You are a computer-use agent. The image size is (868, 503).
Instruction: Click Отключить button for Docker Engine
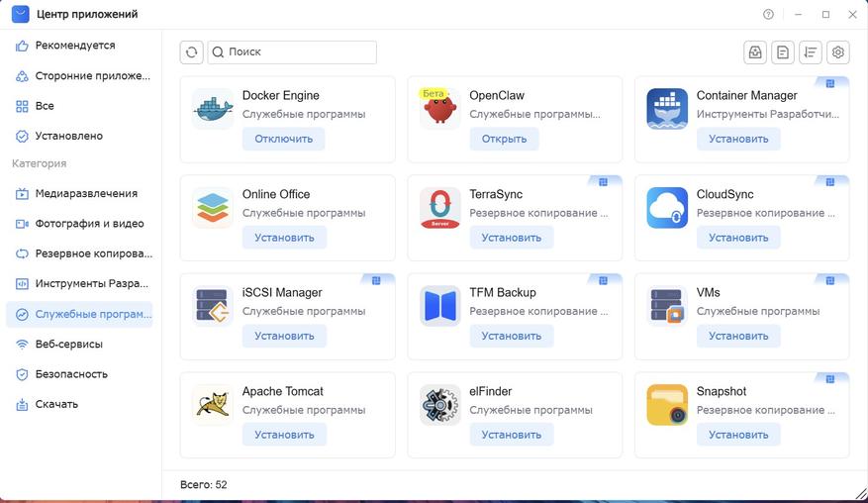click(x=283, y=139)
